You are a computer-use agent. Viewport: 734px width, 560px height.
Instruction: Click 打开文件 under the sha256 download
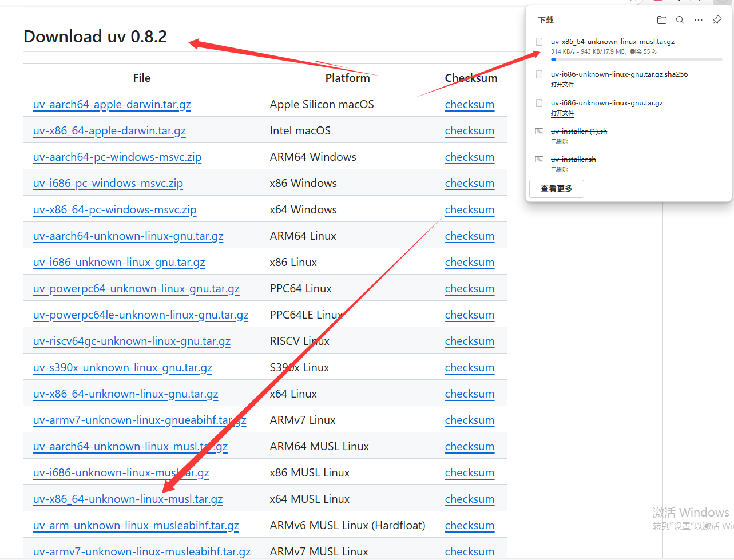pyautogui.click(x=562, y=85)
